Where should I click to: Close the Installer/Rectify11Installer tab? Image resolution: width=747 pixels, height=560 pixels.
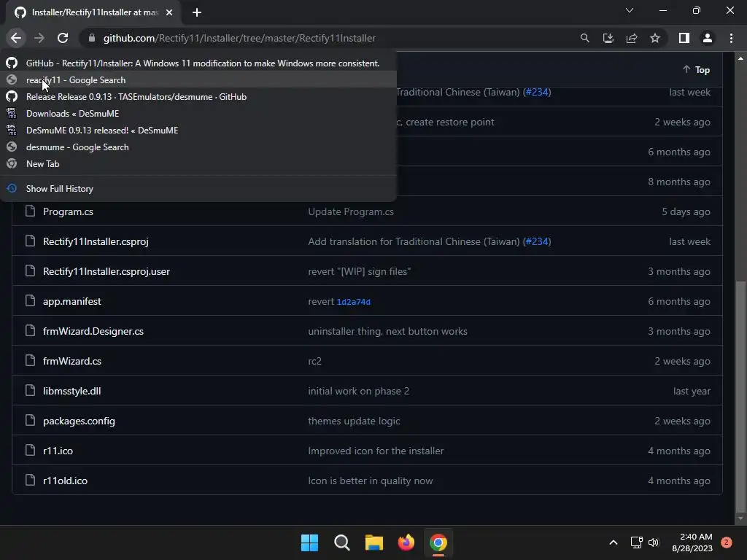click(169, 12)
